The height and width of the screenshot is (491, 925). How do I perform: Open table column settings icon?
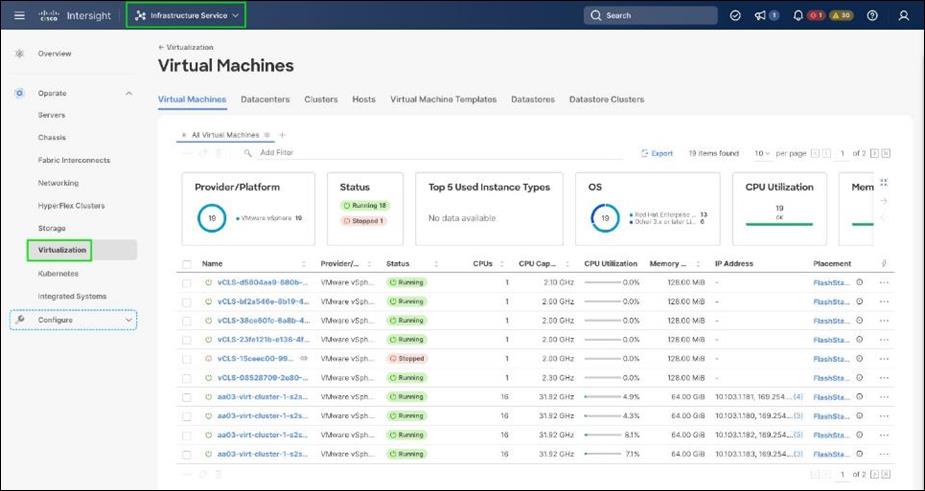click(884, 264)
